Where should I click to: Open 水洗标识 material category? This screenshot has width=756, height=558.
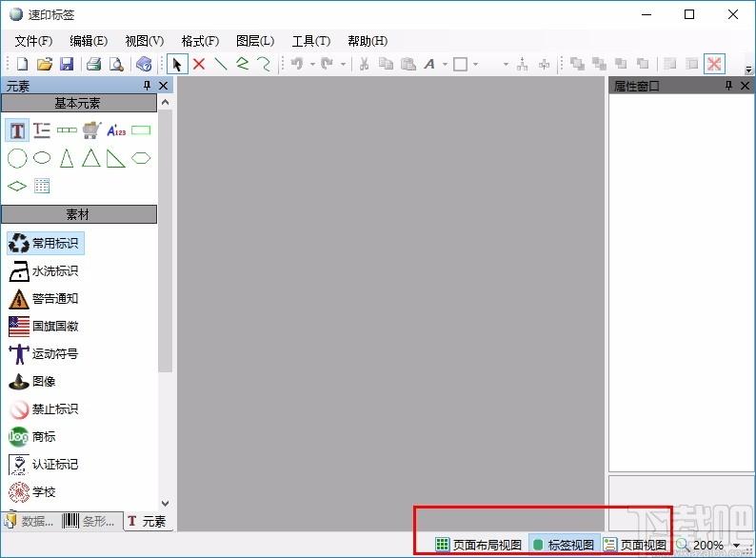[x=44, y=271]
